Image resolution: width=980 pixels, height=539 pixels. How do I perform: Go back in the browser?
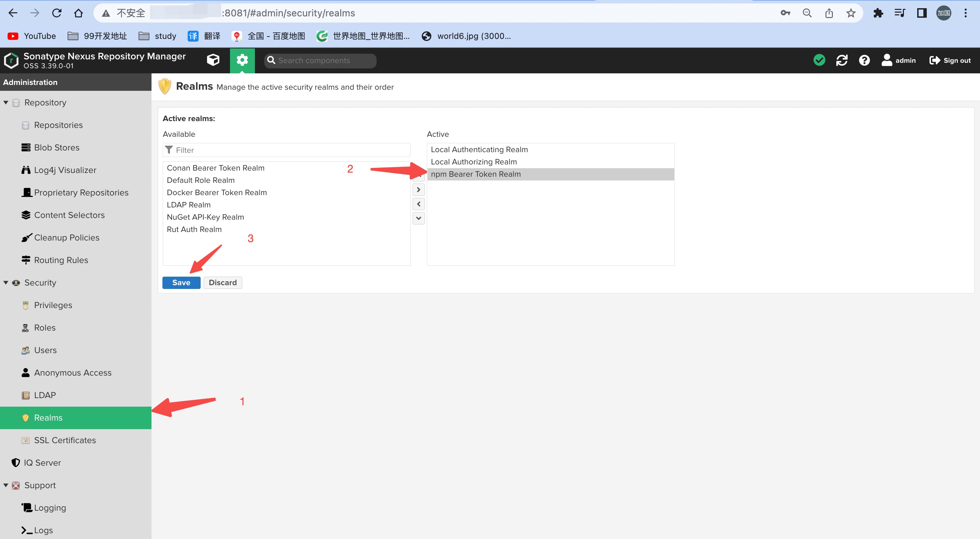13,13
